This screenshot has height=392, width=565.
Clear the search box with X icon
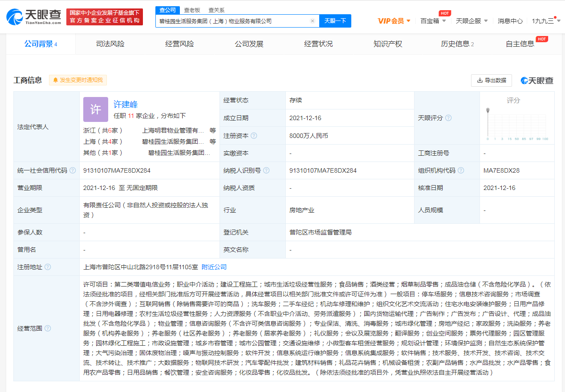313,21
